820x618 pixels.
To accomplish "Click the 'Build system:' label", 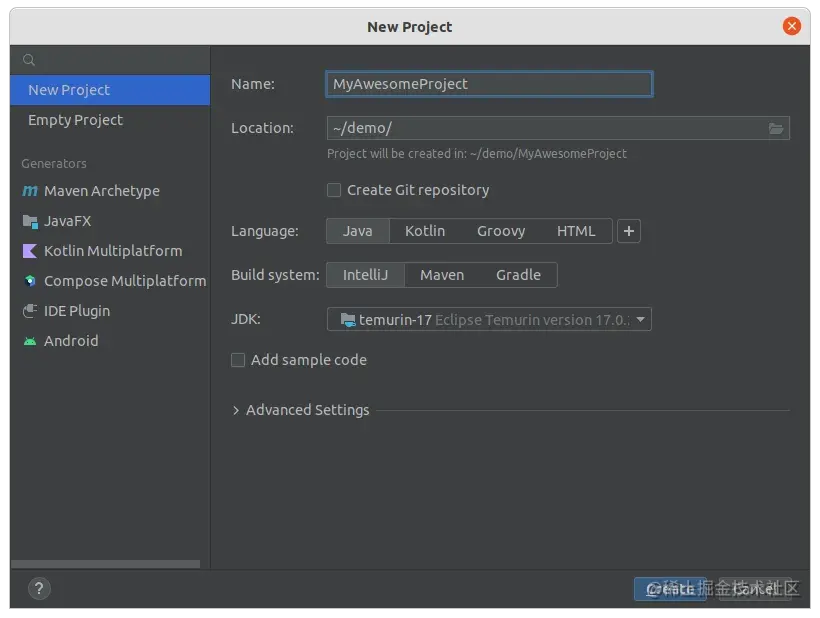I will pyautogui.click(x=275, y=275).
